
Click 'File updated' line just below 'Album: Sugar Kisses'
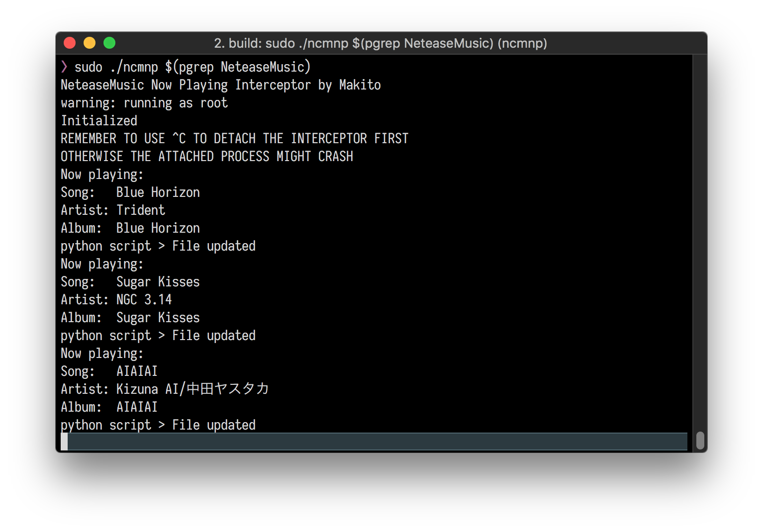[x=158, y=336]
